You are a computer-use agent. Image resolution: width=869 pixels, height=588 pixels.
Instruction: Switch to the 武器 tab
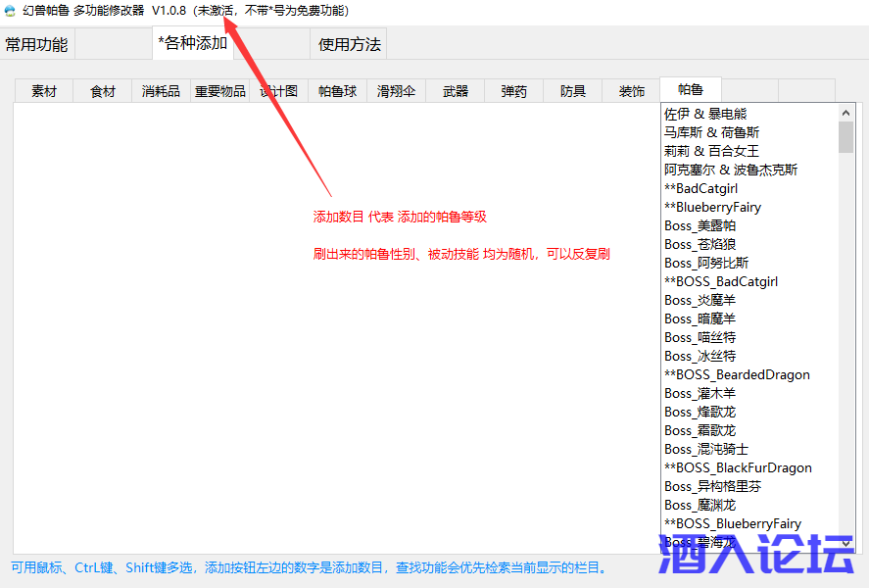456,91
